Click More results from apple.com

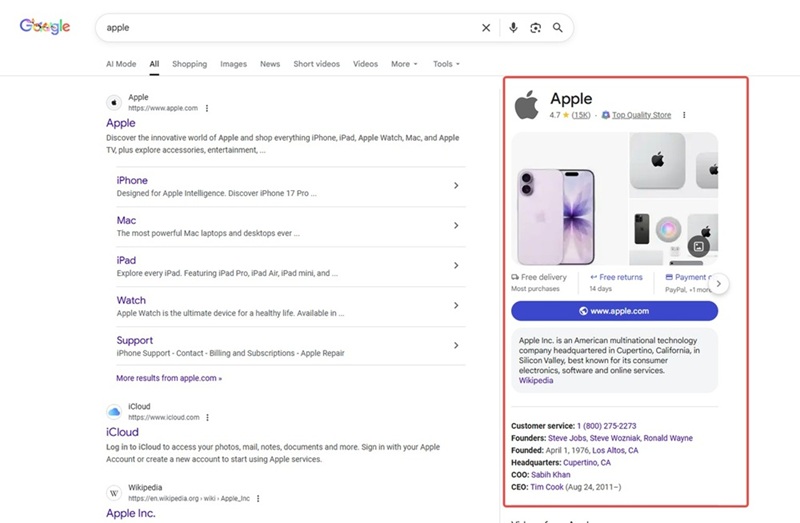coord(169,378)
